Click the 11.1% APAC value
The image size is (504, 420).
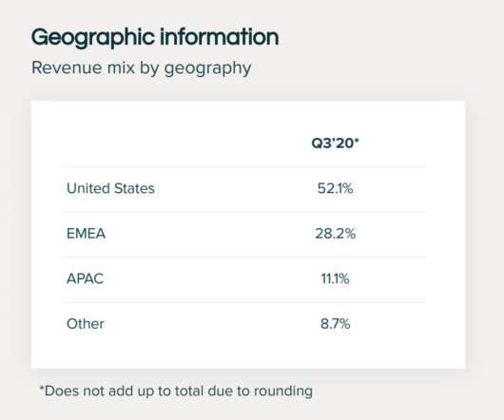(335, 278)
